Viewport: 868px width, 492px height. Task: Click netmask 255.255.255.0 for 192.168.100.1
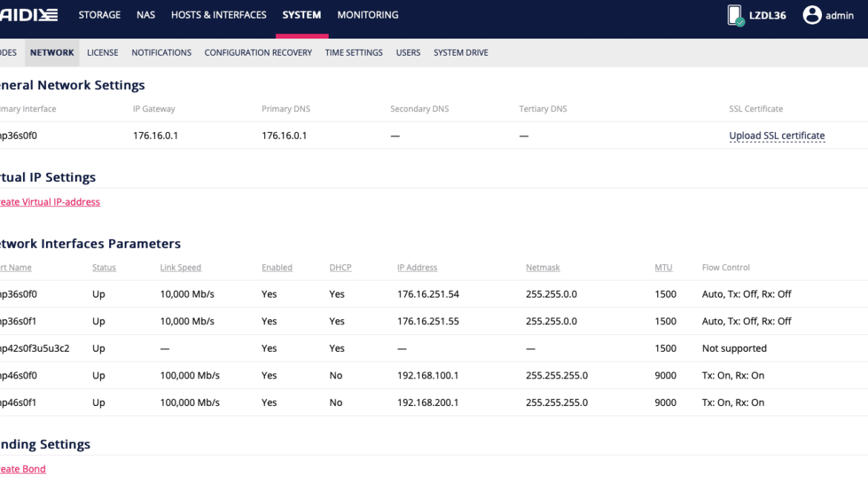pyautogui.click(x=557, y=375)
